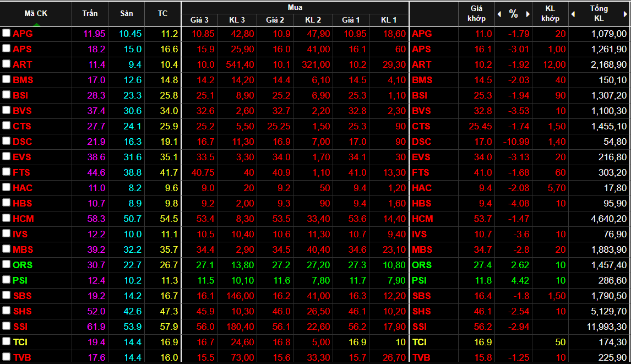Mark the checkbox beside DSC
631x364 pixels.
coord(6,141)
